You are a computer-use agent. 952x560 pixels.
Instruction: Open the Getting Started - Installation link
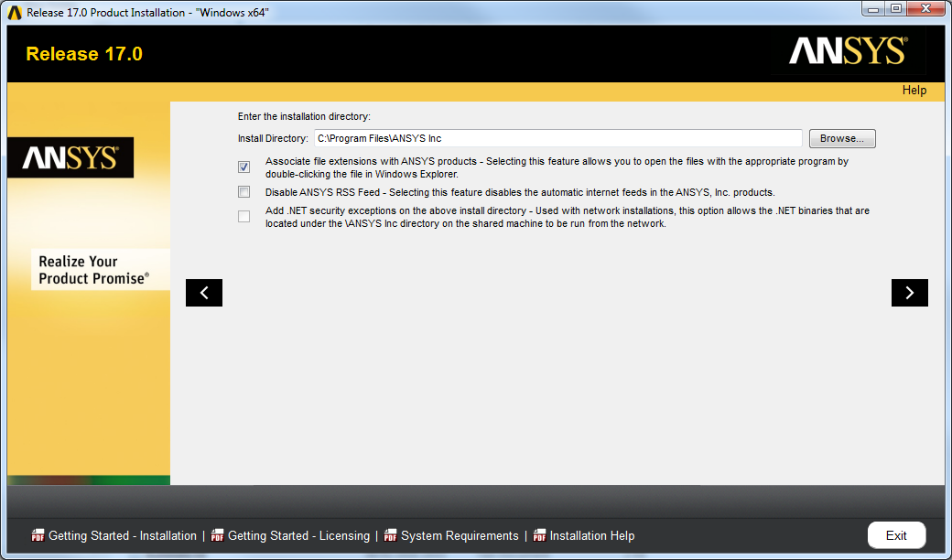coord(123,535)
